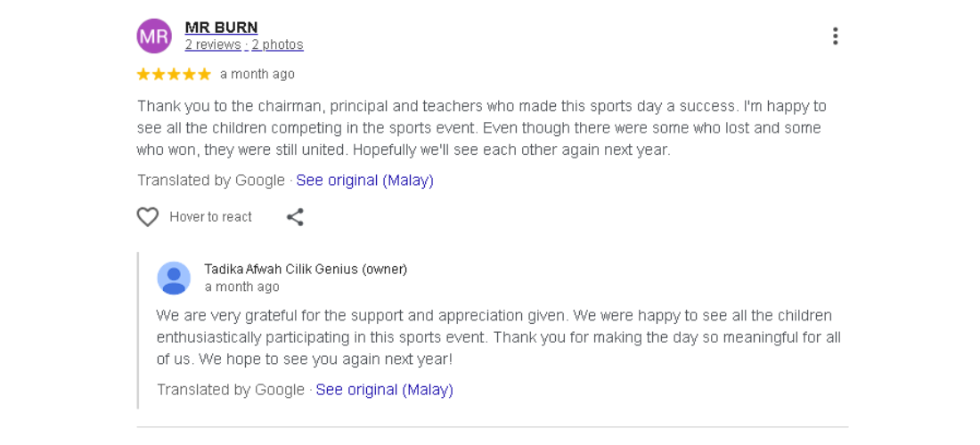Open MR BURN's profile name link
Screen dimensions: 980x445
(x=221, y=28)
